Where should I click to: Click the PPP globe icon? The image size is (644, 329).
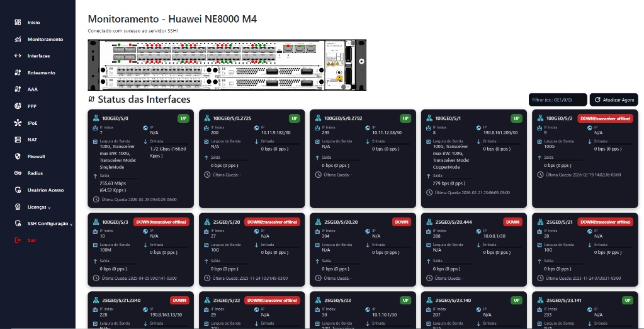pos(18,106)
